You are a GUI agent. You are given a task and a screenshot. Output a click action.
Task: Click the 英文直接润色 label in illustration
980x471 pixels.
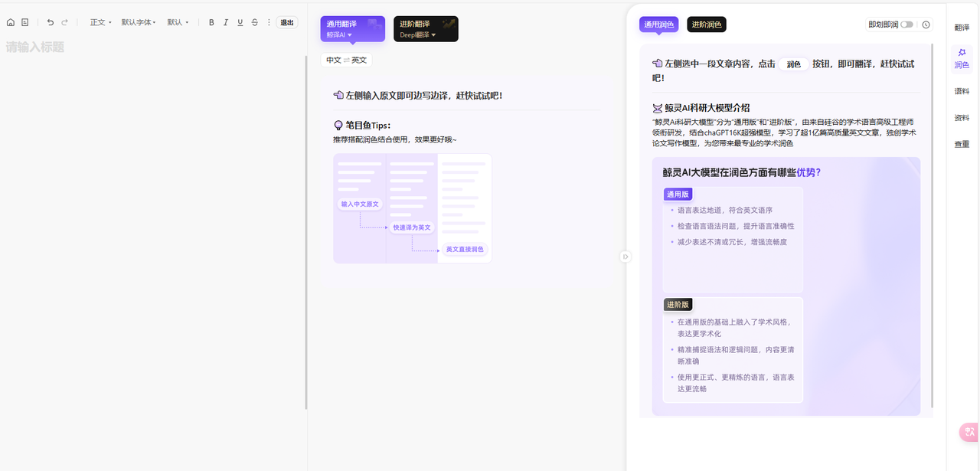point(465,249)
